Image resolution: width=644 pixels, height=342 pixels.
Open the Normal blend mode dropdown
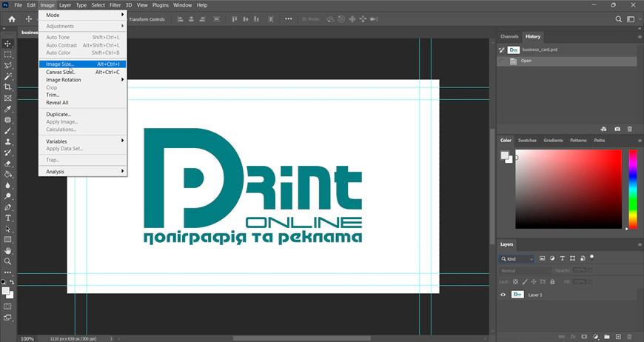tap(526, 270)
